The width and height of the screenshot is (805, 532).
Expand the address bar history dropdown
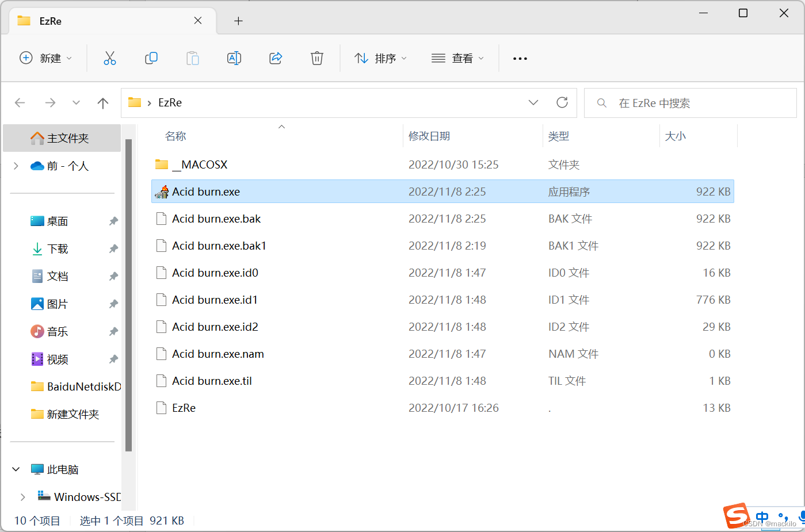click(x=533, y=102)
